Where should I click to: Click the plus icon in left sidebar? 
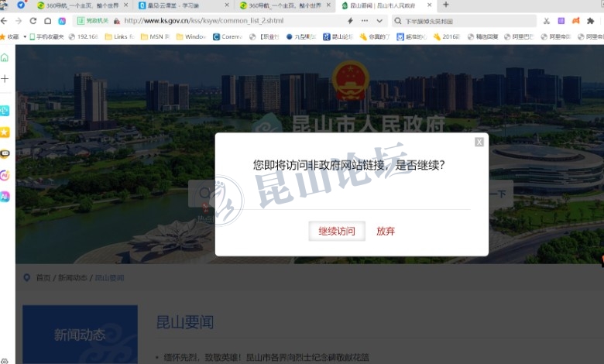click(x=5, y=79)
